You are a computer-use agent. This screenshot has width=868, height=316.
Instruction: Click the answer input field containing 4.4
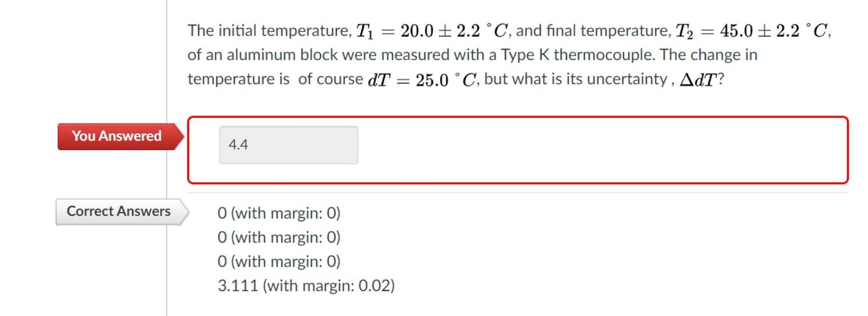point(289,144)
